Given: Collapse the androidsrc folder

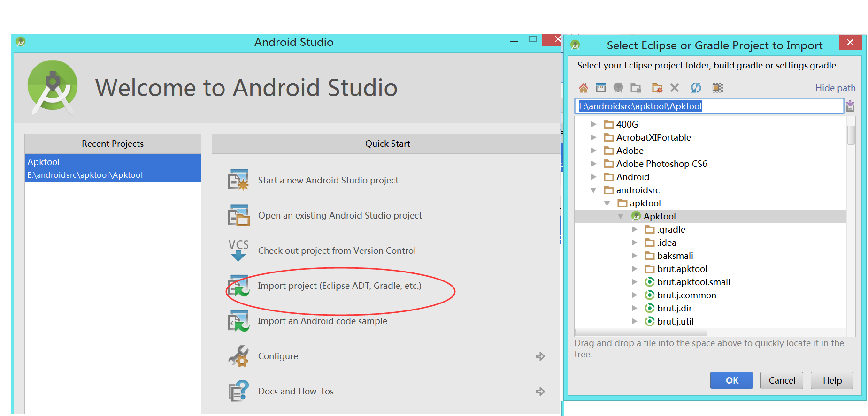Looking at the screenshot, I should (x=593, y=190).
